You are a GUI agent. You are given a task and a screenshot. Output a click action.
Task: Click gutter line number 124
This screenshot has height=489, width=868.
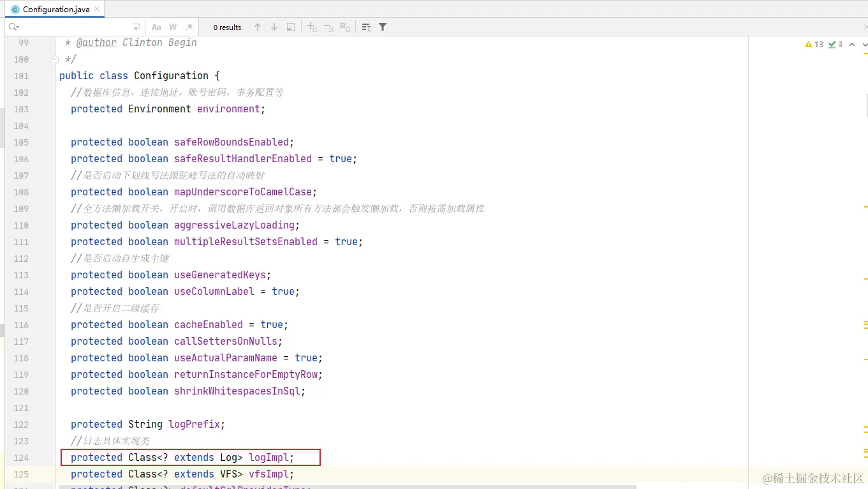tap(21, 458)
